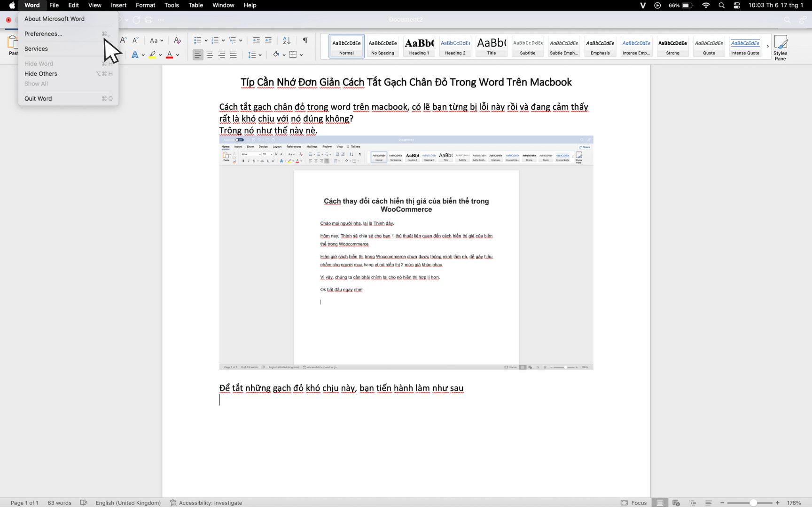This screenshot has height=508, width=812.
Task: Choose Hide Others in Word menu
Action: (68, 74)
